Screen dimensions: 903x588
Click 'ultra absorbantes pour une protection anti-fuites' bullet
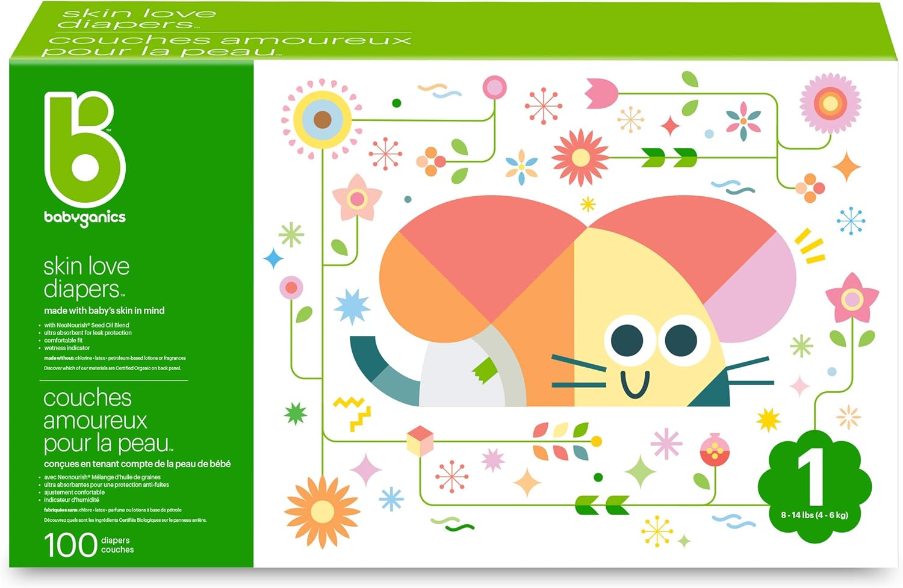pyautogui.click(x=107, y=484)
